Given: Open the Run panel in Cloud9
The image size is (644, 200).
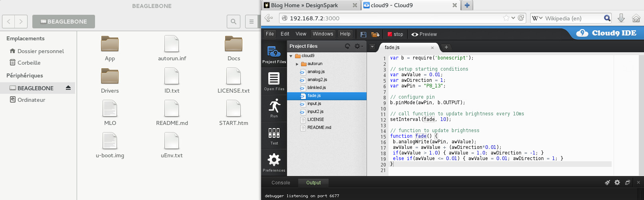Looking at the screenshot, I should point(274,109).
